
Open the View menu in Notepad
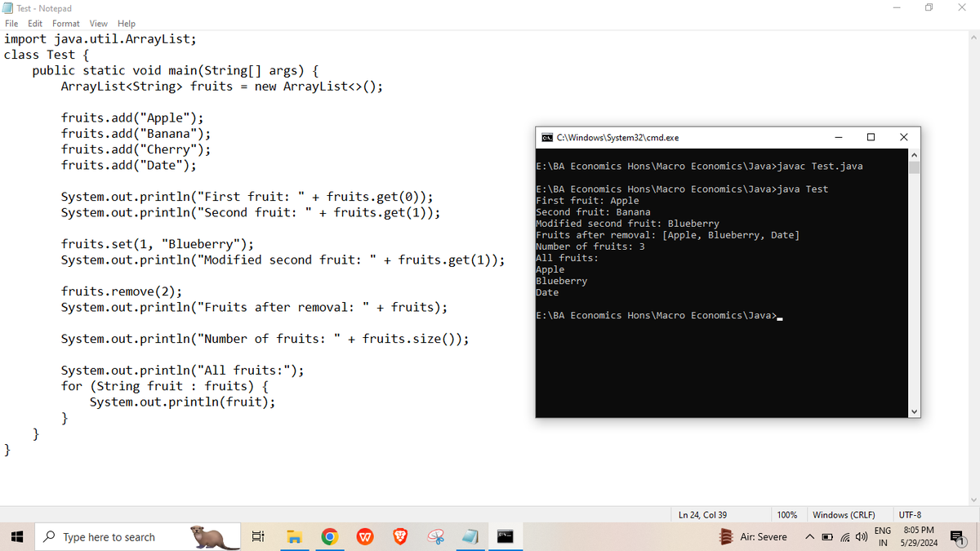[x=99, y=24]
